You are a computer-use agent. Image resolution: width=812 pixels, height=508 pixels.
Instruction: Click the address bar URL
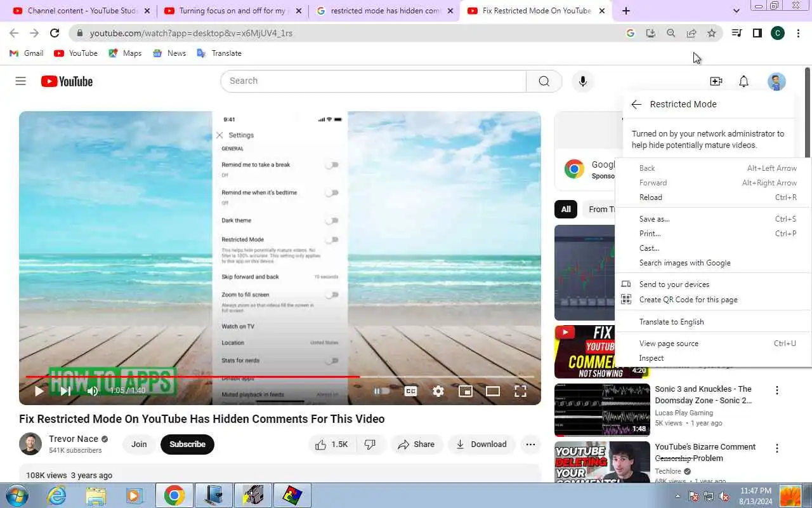pos(191,33)
